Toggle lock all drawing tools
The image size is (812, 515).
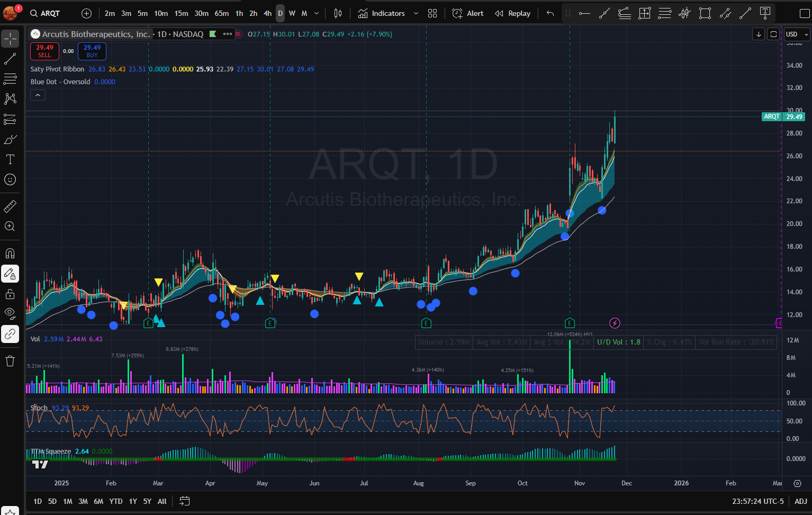(x=10, y=294)
